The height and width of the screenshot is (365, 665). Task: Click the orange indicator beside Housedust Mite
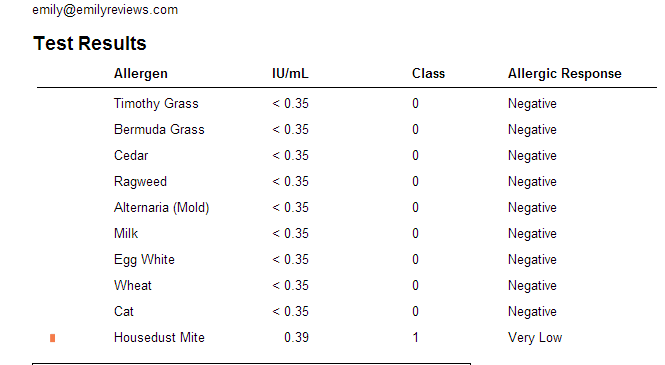point(53,338)
